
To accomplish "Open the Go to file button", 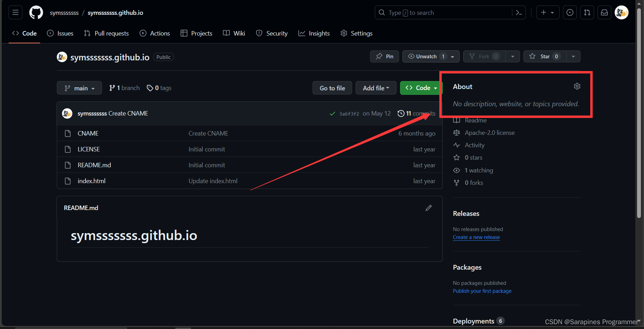I will point(332,88).
